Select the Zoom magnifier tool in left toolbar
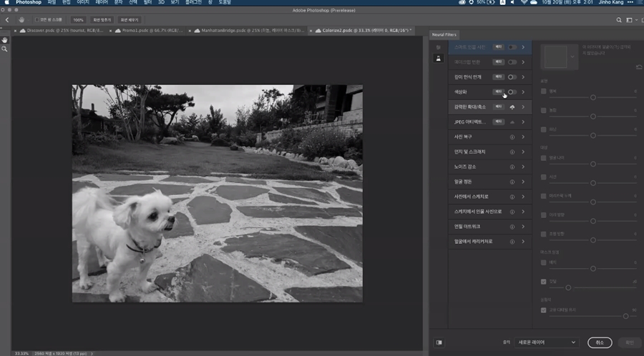 [4, 49]
